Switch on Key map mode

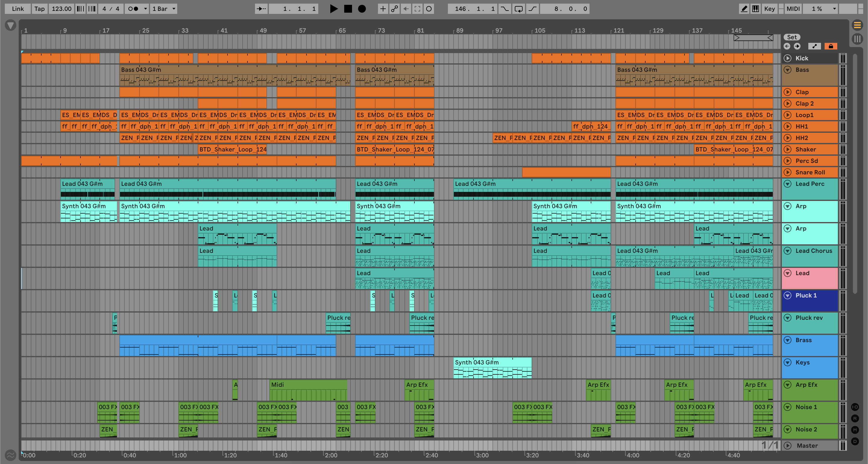[769, 9]
